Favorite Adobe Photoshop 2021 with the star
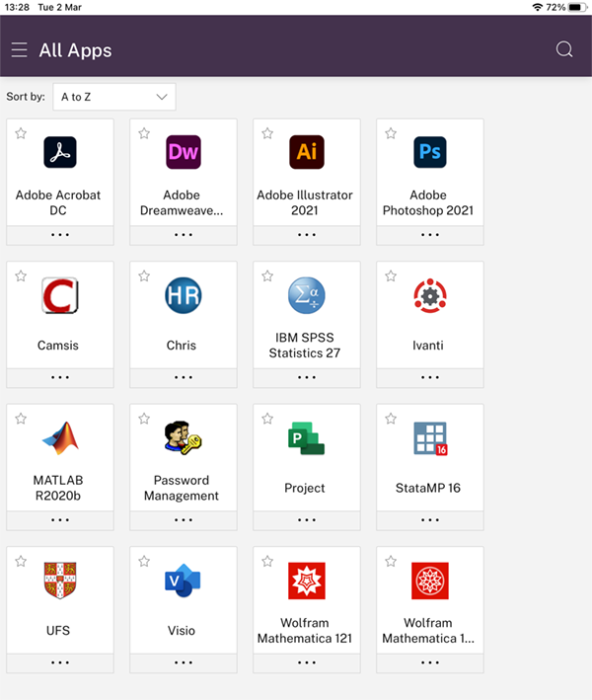Image resolution: width=592 pixels, height=700 pixels. (x=391, y=133)
